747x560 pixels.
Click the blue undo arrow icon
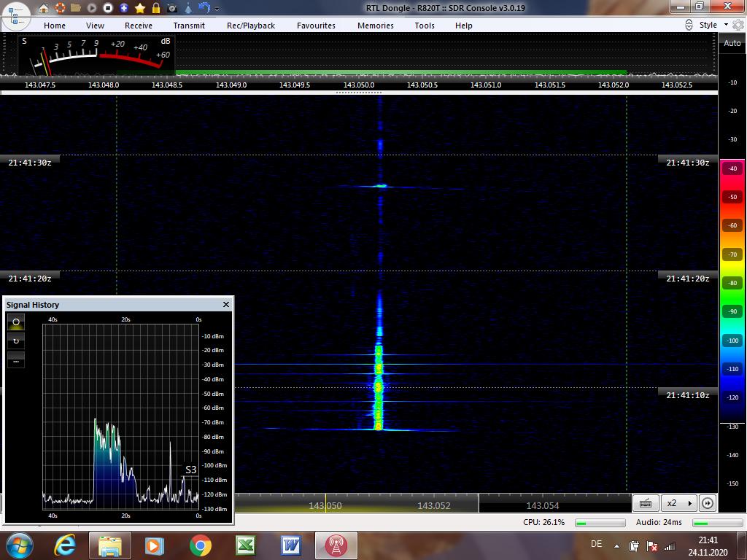tap(204, 8)
